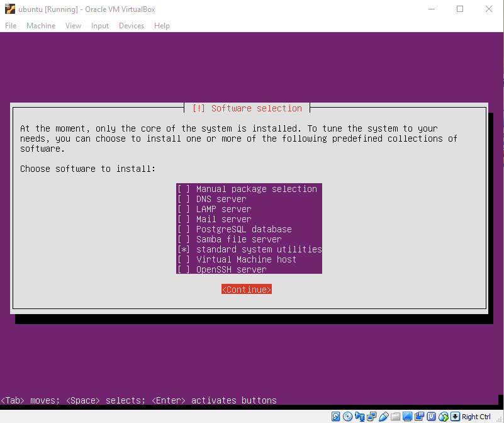Click the Right Ctrl host key label
Image resolution: width=504 pixels, height=423 pixels.
(x=476, y=417)
